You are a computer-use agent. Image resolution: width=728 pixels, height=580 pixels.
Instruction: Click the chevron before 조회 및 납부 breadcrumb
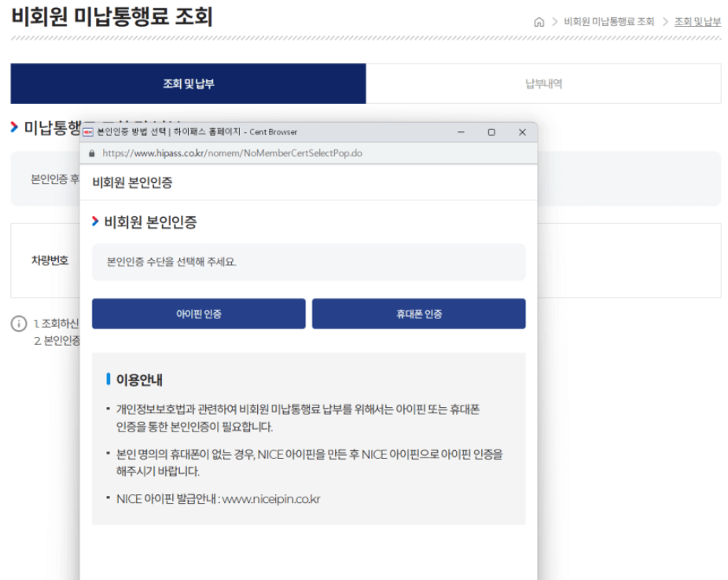coord(667,21)
